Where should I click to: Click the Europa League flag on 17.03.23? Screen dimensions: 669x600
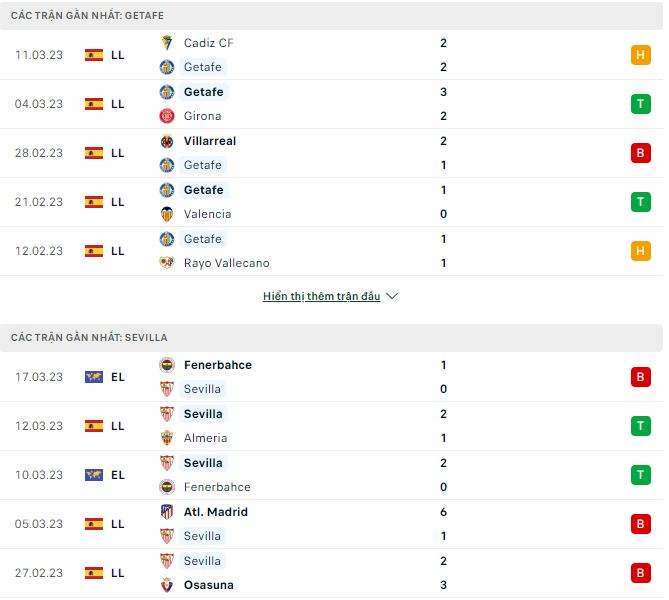click(94, 377)
